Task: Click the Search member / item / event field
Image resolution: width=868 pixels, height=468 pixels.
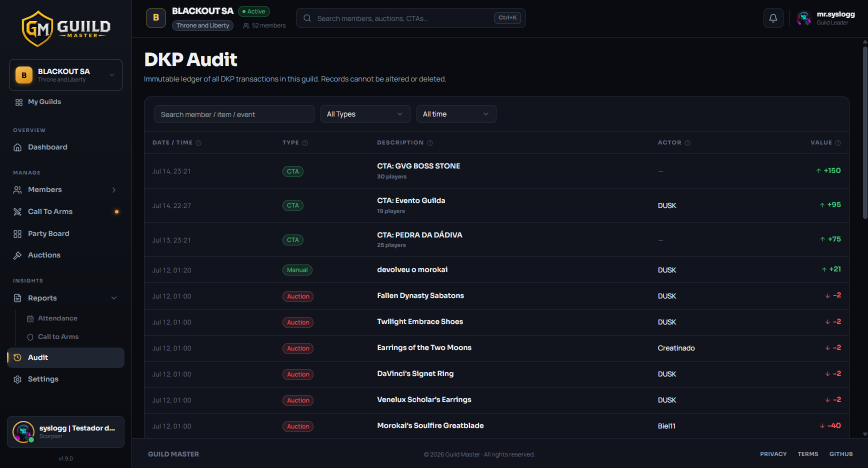Action: (x=234, y=114)
